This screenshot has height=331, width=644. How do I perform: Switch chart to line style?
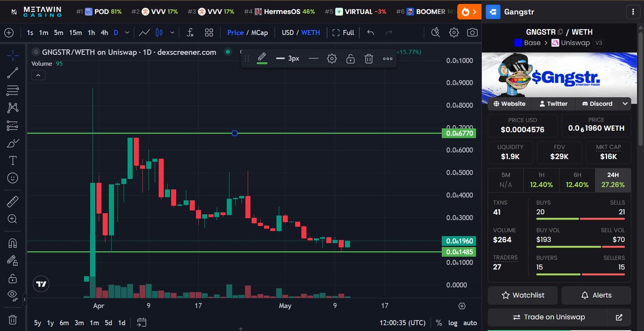pyautogui.click(x=144, y=32)
